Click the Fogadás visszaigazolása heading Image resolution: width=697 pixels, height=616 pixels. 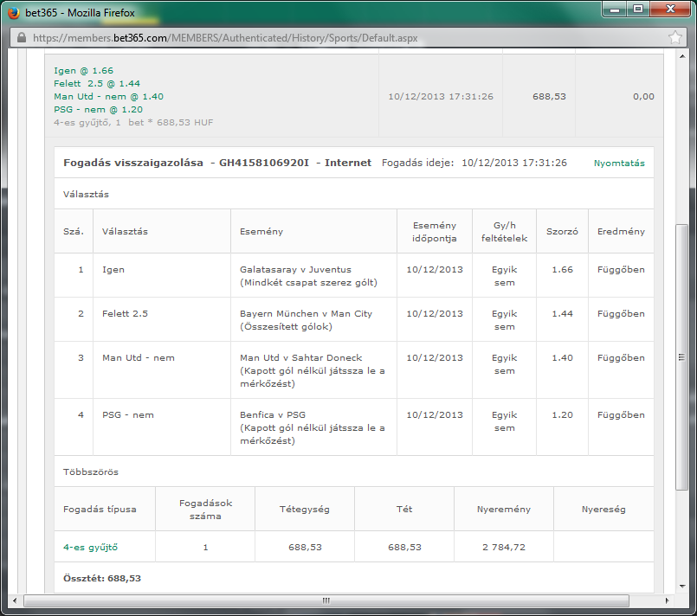[x=133, y=163]
